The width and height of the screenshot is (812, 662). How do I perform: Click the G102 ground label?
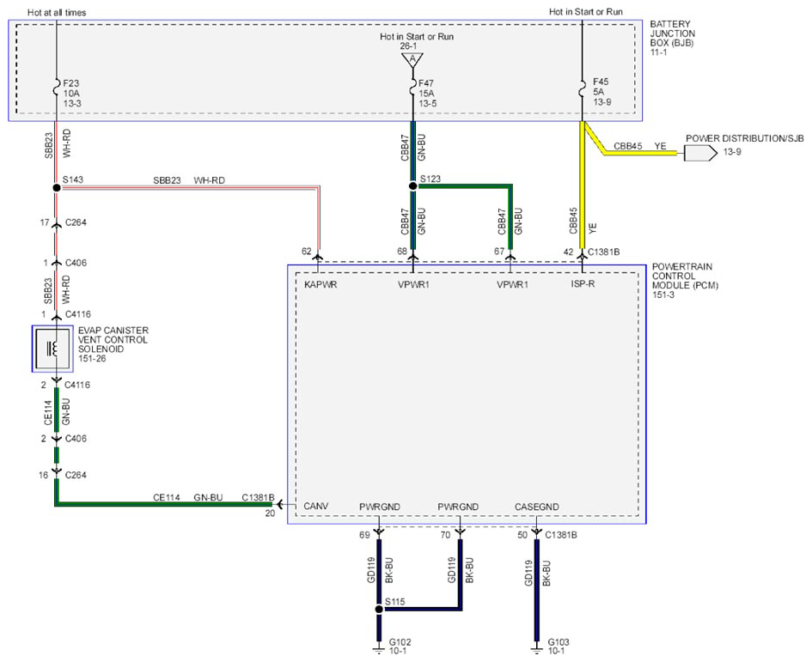400,642
